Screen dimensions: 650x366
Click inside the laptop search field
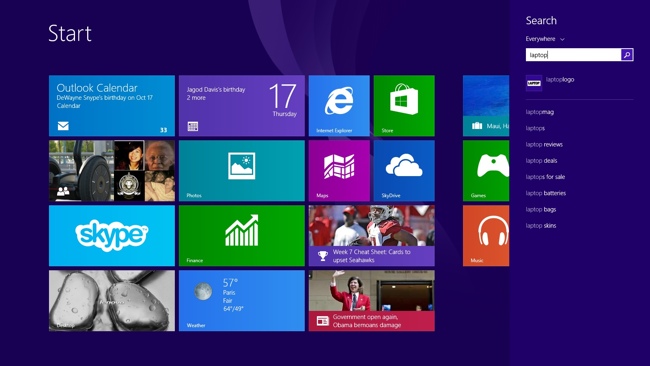pos(573,55)
